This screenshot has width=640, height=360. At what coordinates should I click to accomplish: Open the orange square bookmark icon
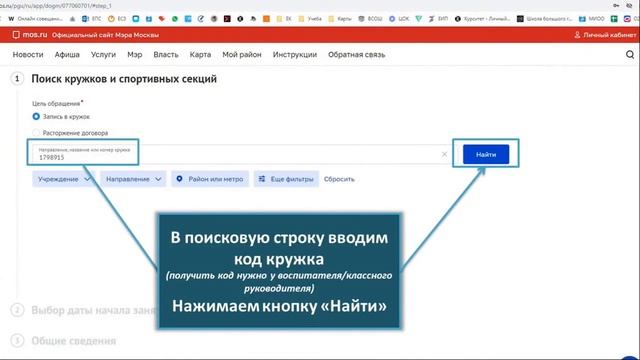pos(266,19)
